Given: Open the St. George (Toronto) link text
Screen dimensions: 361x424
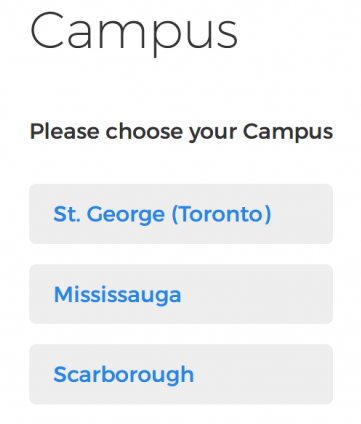Looking at the screenshot, I should pos(162,214).
